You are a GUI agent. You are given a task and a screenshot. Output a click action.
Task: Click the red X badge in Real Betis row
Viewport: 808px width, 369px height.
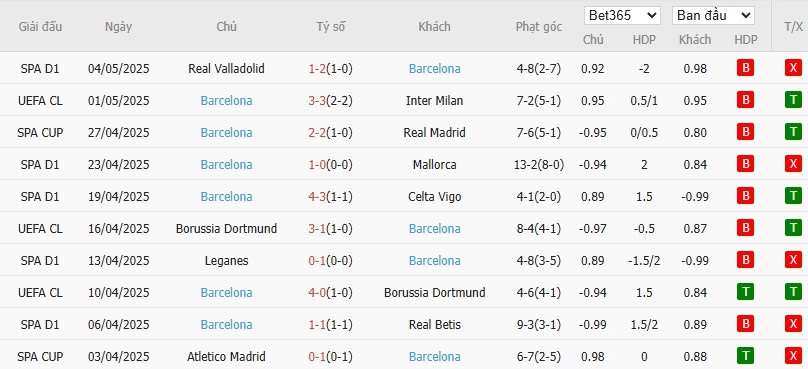(793, 324)
